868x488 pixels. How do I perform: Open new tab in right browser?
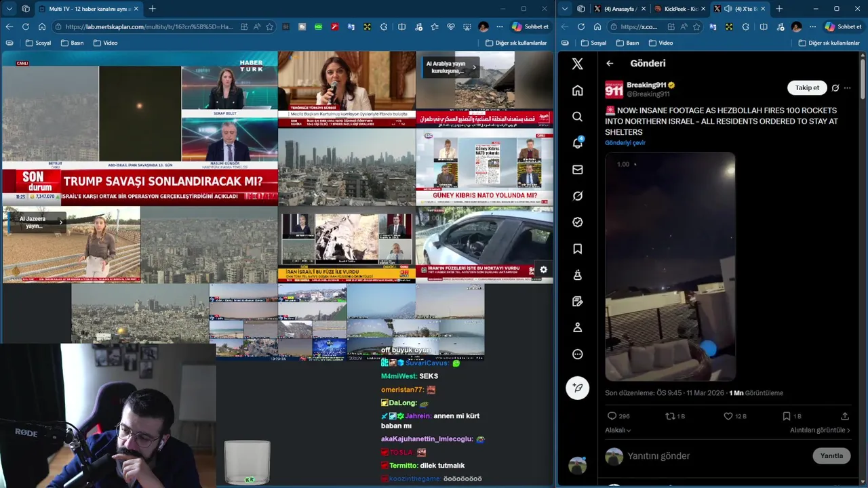tap(778, 9)
